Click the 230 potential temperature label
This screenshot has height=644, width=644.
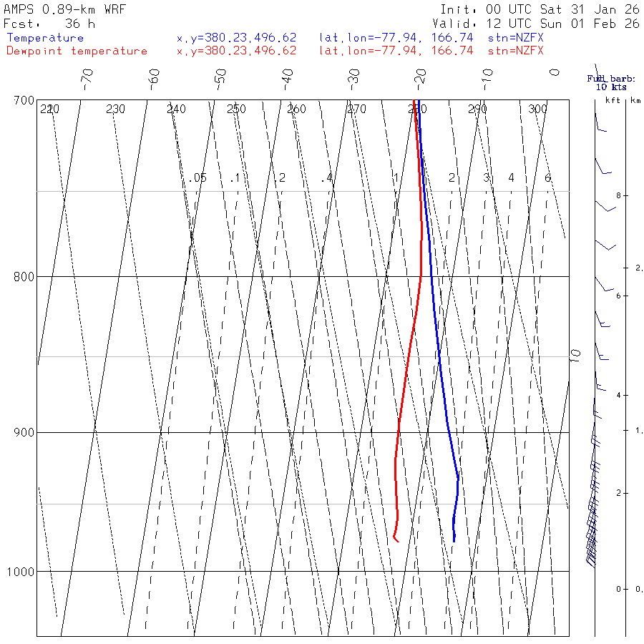[115, 109]
